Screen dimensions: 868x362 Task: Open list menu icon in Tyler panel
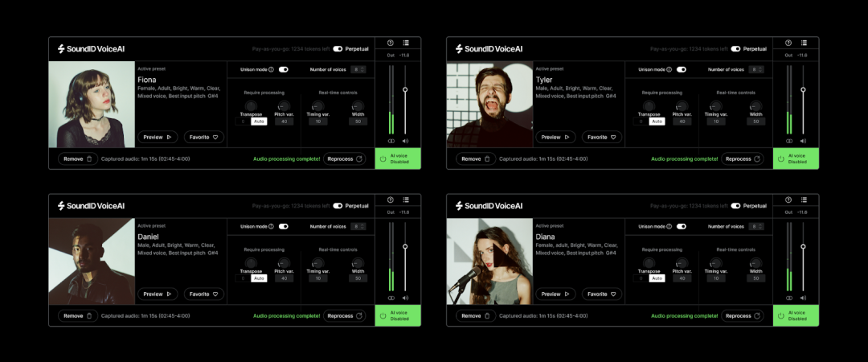click(x=805, y=43)
